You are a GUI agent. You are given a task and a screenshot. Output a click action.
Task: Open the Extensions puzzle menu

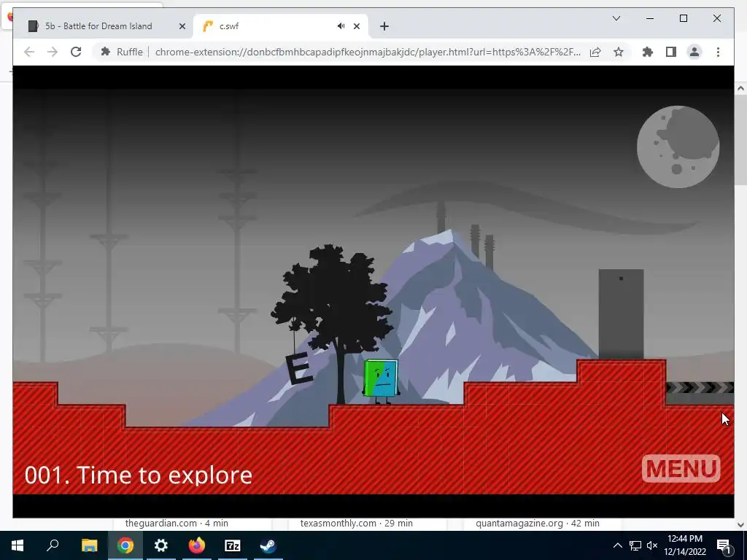[x=648, y=52]
